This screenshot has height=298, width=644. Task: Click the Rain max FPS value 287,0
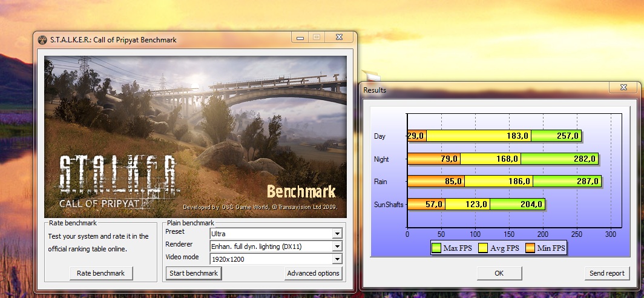click(x=588, y=181)
